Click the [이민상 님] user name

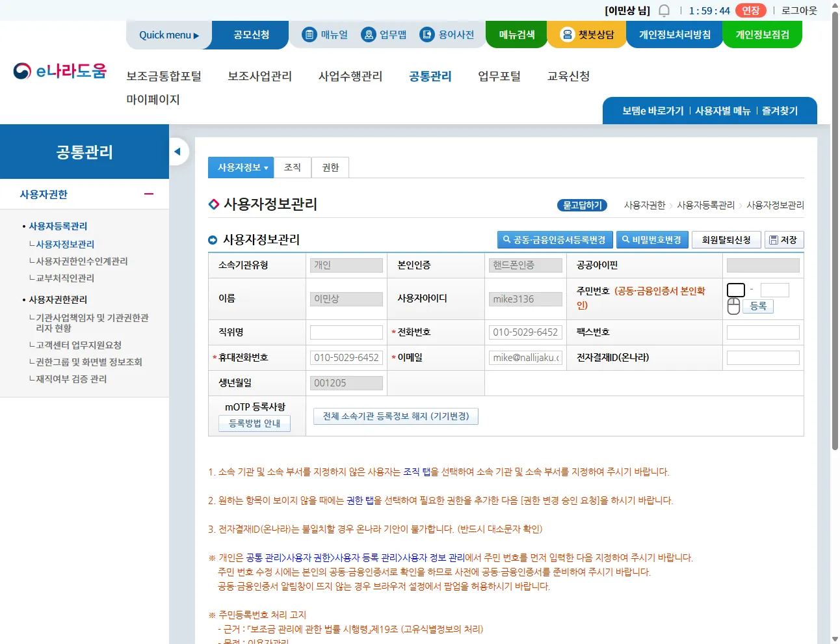pos(627,10)
